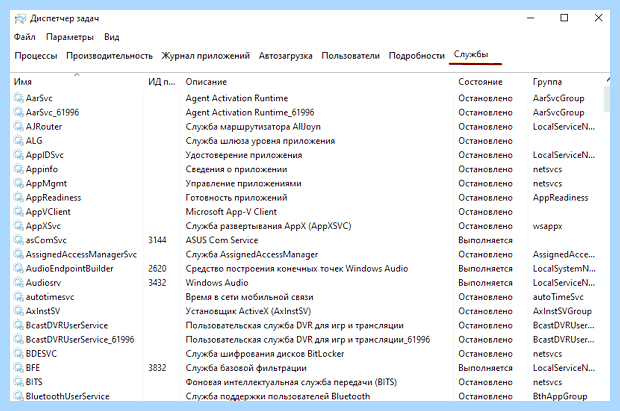
Task: Select PID 2620 of AudioEndpointBuilder
Action: point(157,269)
